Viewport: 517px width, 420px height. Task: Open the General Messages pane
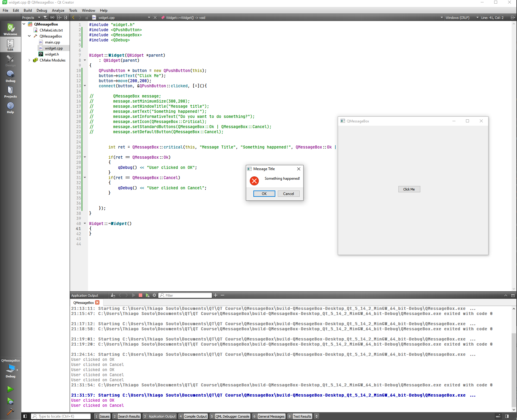tap(269, 416)
